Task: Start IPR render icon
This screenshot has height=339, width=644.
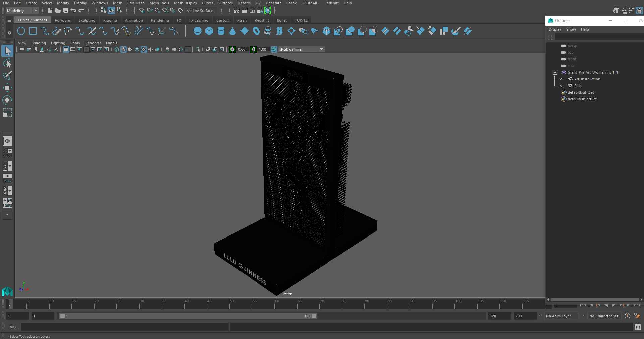Action: (x=252, y=11)
